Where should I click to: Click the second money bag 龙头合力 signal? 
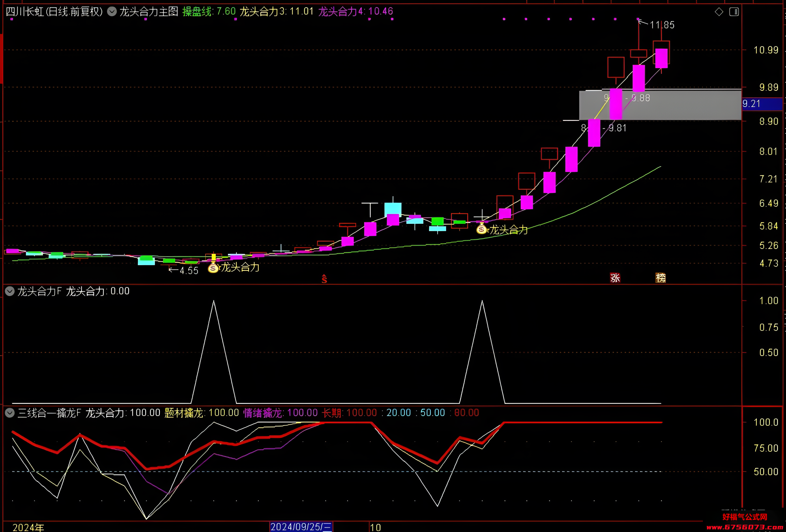pos(481,229)
